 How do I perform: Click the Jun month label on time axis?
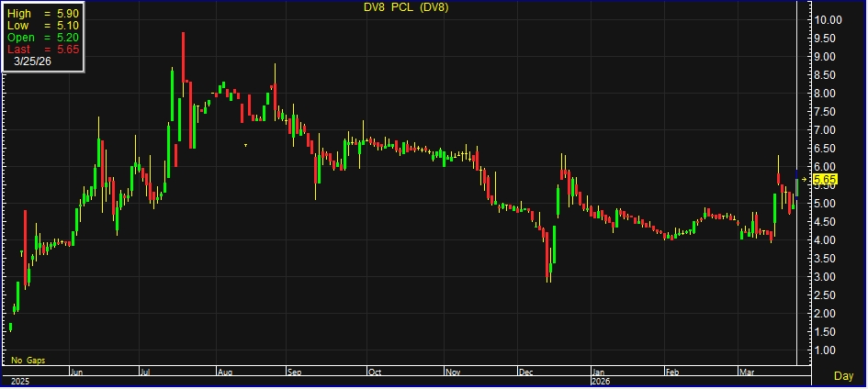tap(76, 372)
